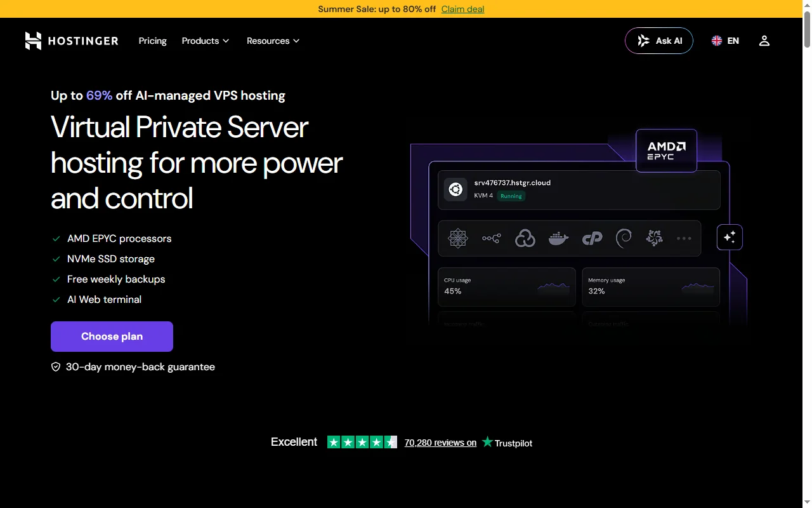Click the Trustpilot green star logo
This screenshot has width=812, height=508.
click(x=487, y=442)
